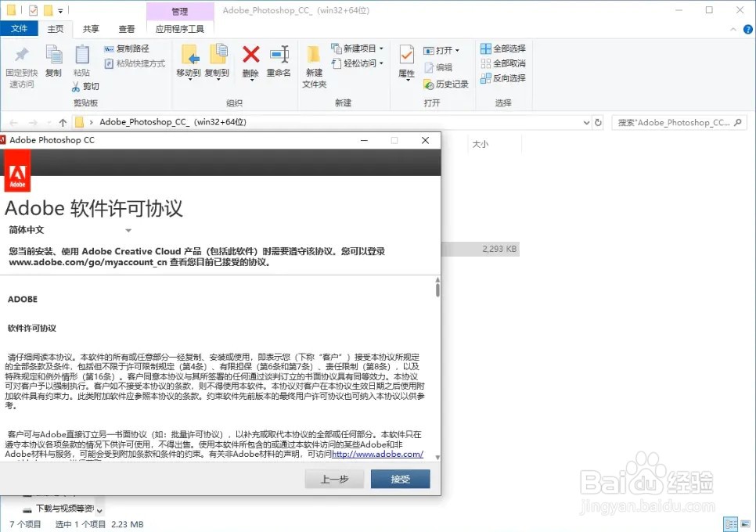Switch to the Share tab

[91, 29]
